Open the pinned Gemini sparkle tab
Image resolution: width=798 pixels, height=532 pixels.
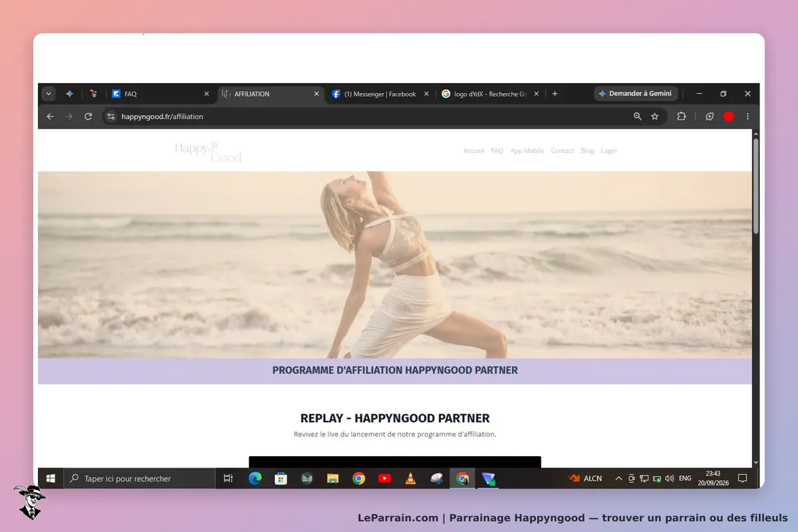click(x=70, y=94)
